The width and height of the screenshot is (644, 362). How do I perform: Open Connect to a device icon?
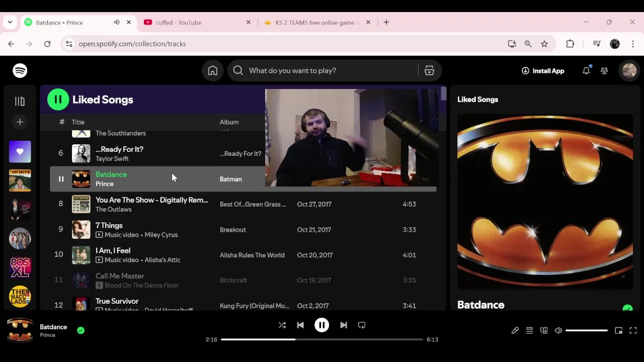pos(544,330)
